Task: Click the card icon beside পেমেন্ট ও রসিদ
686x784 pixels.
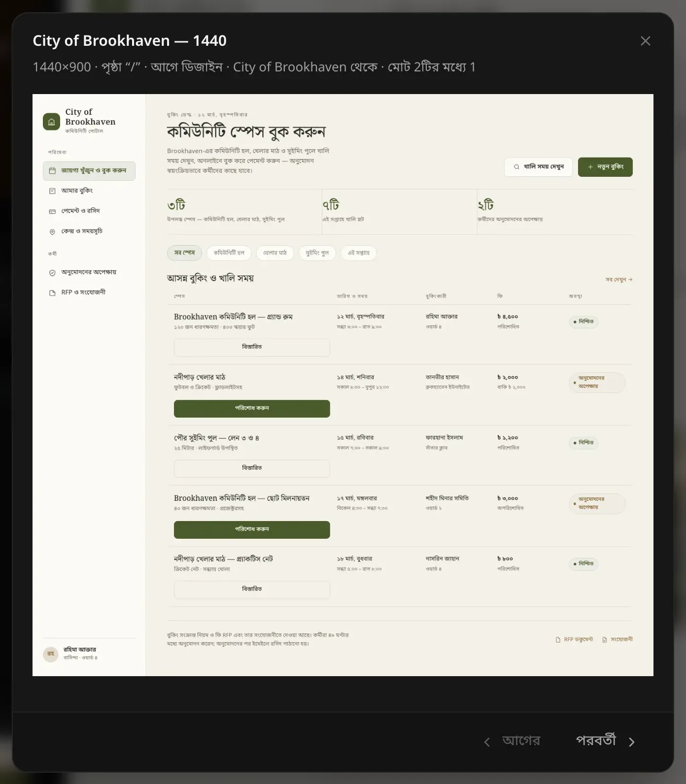Action: pyautogui.click(x=52, y=211)
